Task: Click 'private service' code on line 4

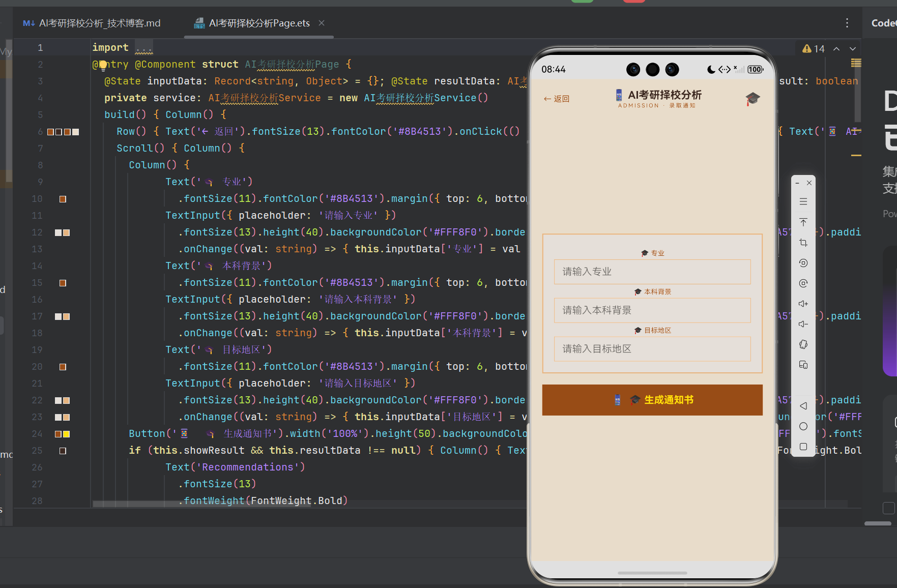Action: pos(150,98)
